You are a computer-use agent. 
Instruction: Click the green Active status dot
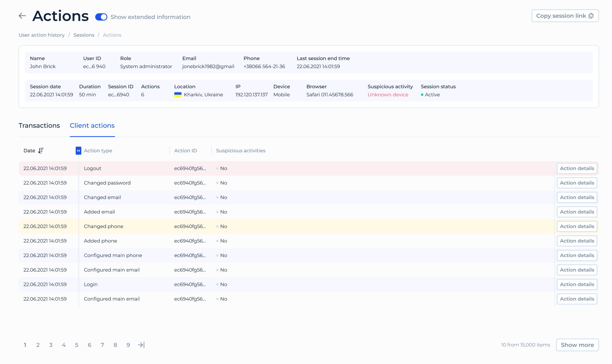422,95
